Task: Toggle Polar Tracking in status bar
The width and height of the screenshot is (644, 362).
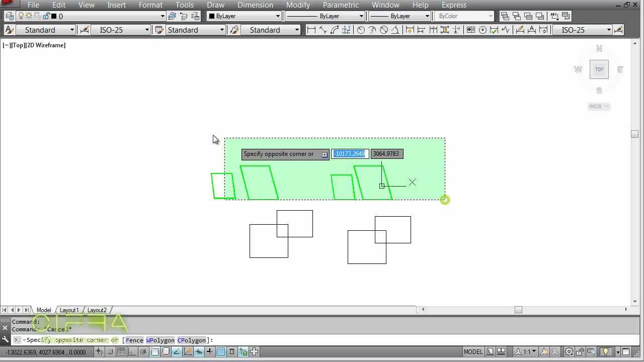Action: click(143, 352)
